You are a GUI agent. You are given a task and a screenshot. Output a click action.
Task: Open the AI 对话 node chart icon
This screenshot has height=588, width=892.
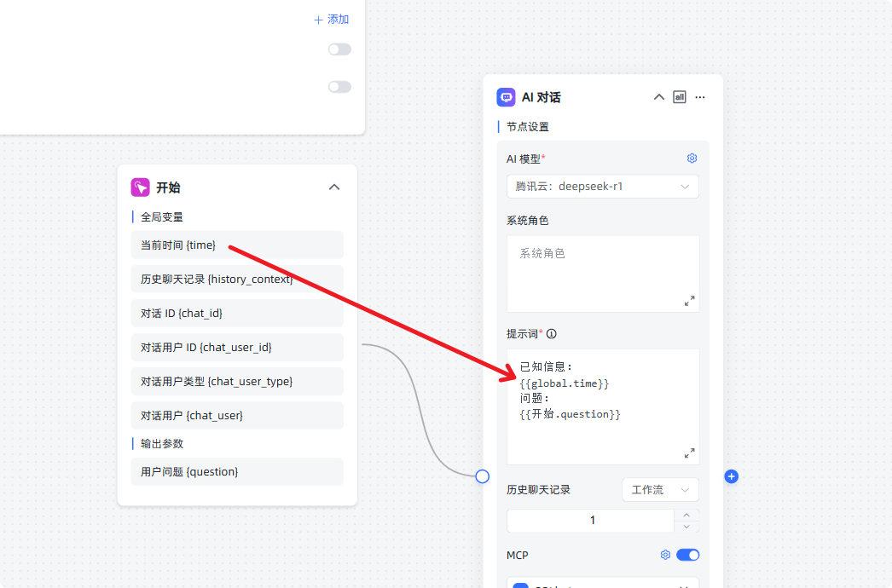[x=680, y=97]
